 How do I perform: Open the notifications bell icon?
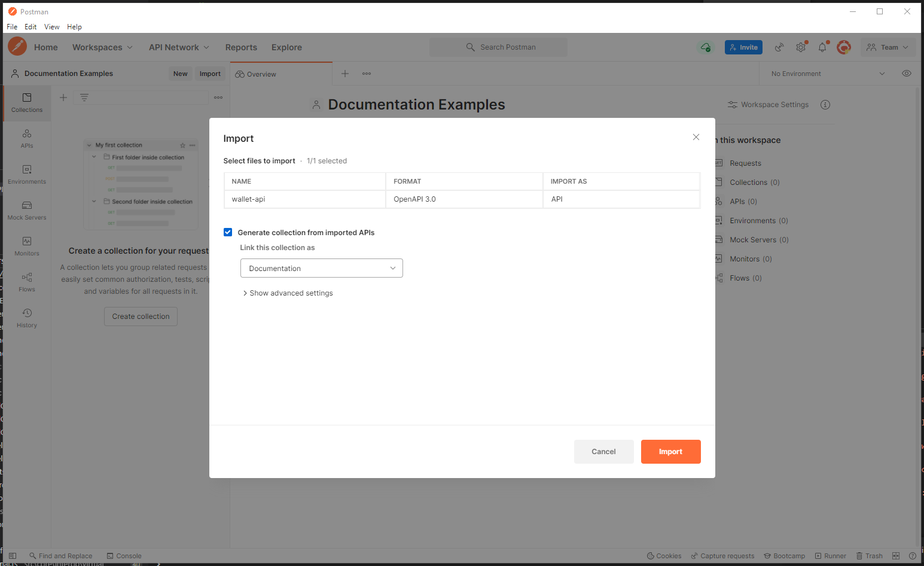tap(822, 47)
